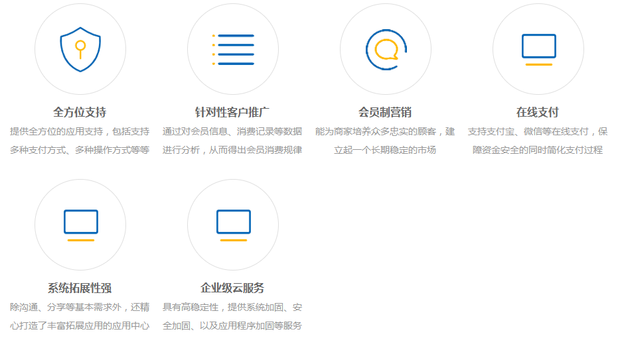
Task: Click the text line starting with 具有高稳定性
Action: (x=232, y=307)
